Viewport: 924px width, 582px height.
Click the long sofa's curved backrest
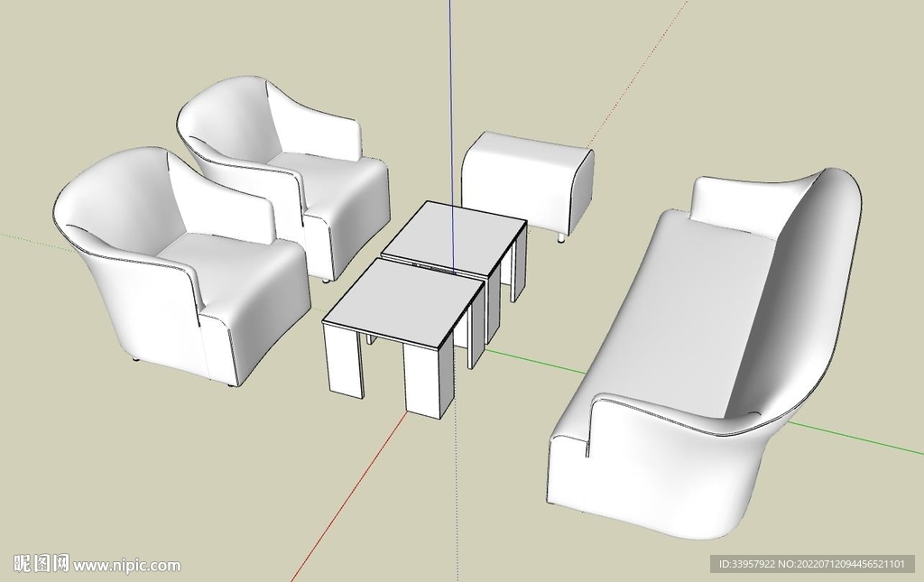803,289
